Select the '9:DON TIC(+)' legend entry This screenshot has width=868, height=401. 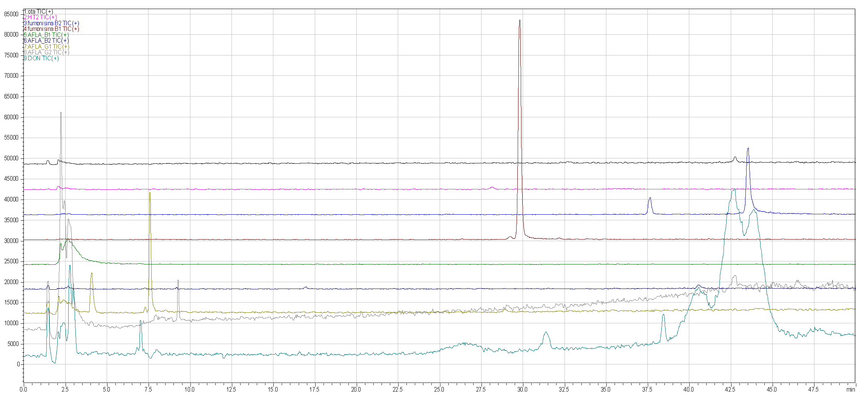[x=41, y=58]
